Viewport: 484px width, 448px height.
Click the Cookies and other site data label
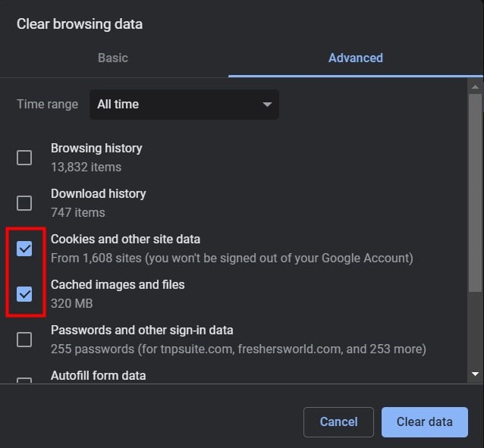(125, 240)
